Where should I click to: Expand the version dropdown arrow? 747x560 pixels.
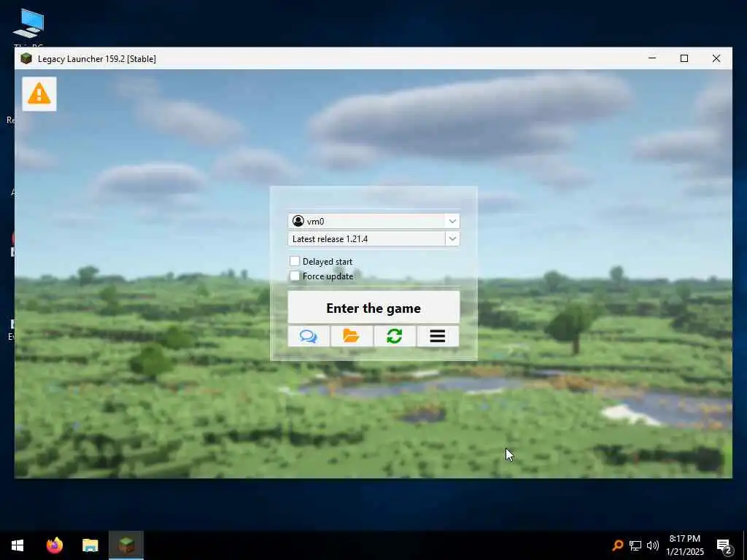click(x=452, y=238)
